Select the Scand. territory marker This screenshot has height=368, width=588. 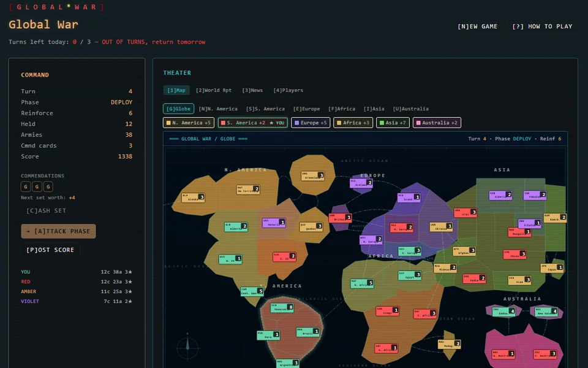coord(409,197)
